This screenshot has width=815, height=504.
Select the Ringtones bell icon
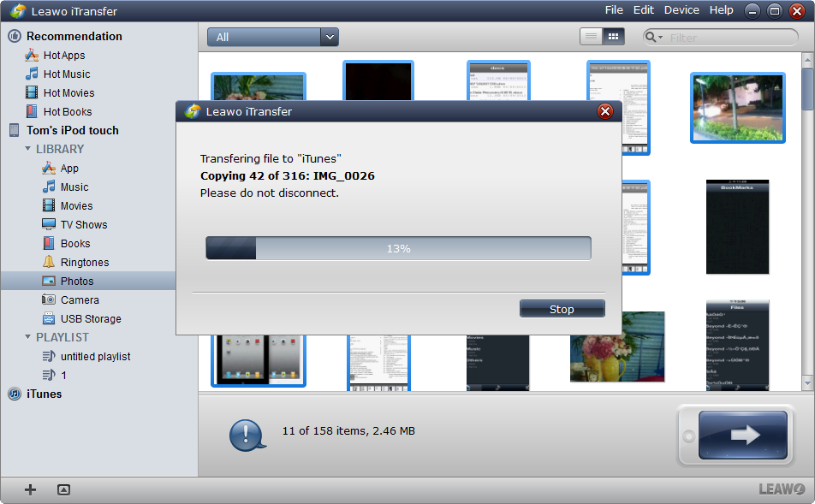point(49,263)
